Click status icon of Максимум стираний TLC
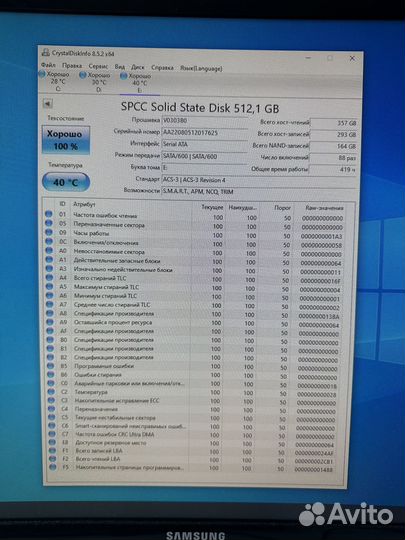Image resolution: width=405 pixels, height=540 pixels. pyautogui.click(x=50, y=286)
